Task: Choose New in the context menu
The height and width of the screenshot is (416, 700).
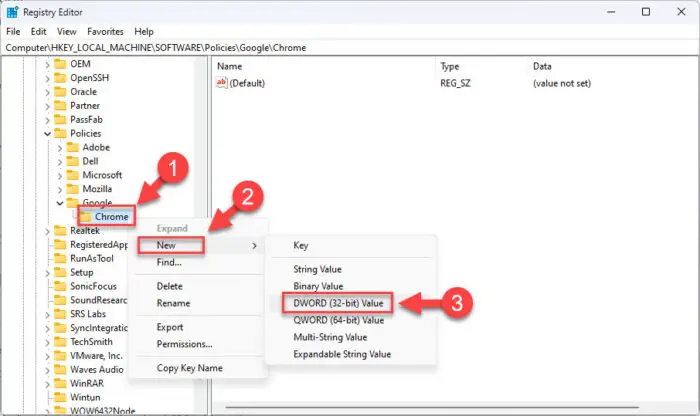Action: click(x=198, y=245)
